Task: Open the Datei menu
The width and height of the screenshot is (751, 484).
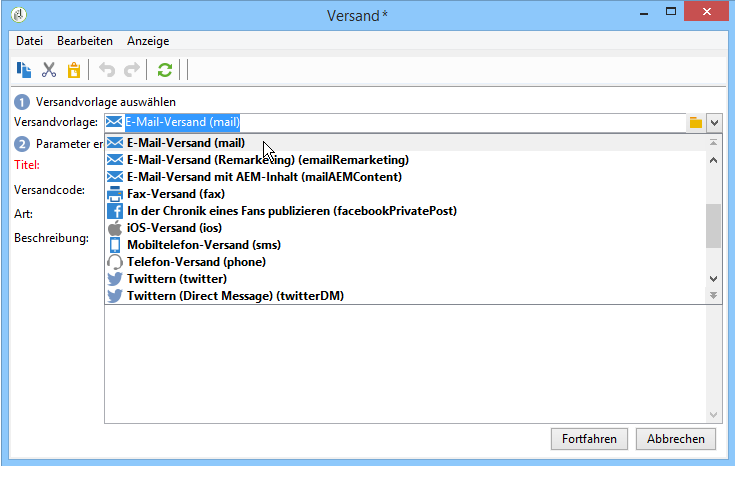Action: coord(29,41)
